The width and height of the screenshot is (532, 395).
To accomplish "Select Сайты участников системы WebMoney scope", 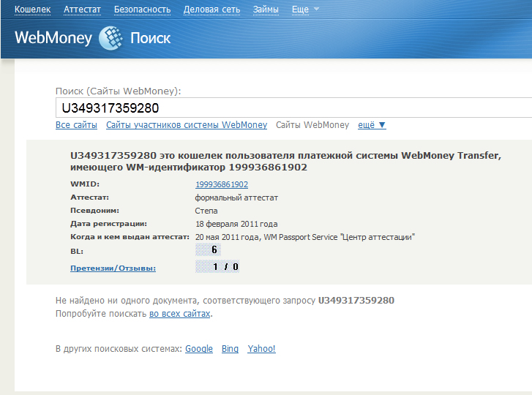I will point(187,125).
